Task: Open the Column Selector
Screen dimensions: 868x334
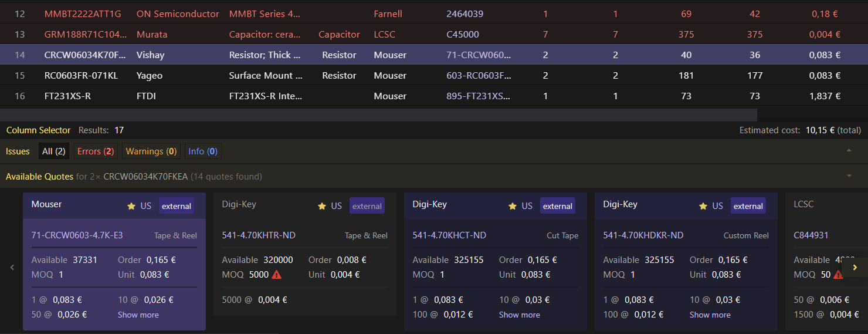Action: (38, 130)
